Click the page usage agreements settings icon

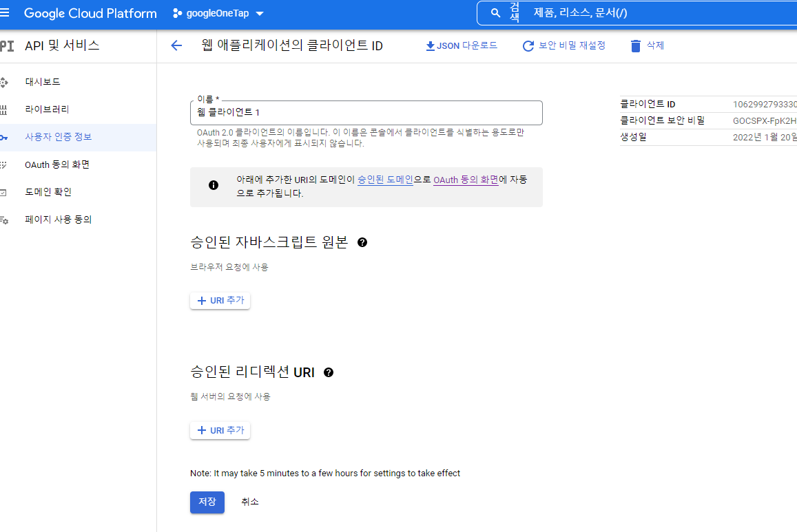pyautogui.click(x=3, y=220)
